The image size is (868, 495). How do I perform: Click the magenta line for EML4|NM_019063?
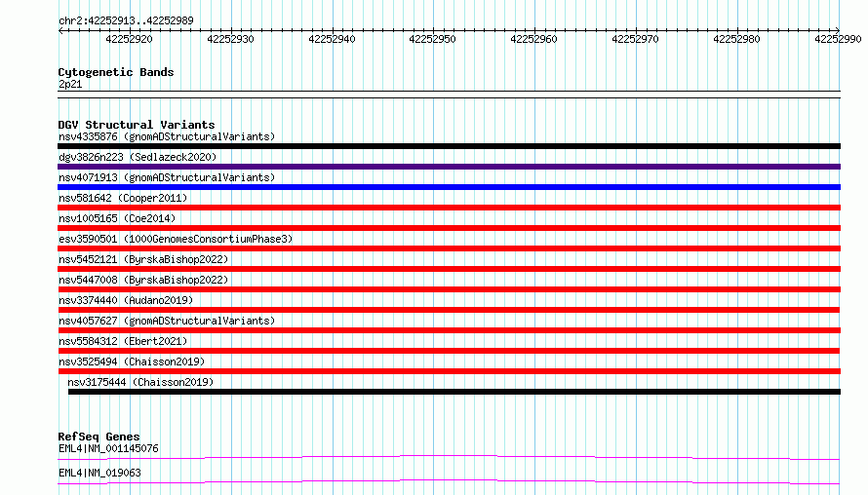pyautogui.click(x=449, y=481)
